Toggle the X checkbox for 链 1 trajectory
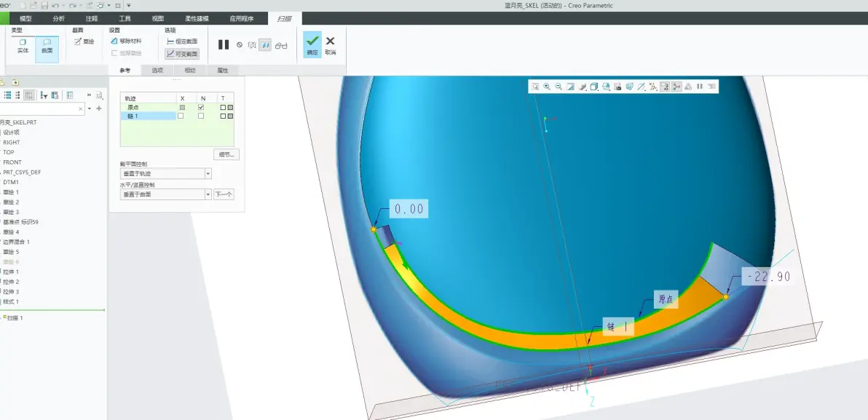Screen dimensions: 868x420 (181, 116)
